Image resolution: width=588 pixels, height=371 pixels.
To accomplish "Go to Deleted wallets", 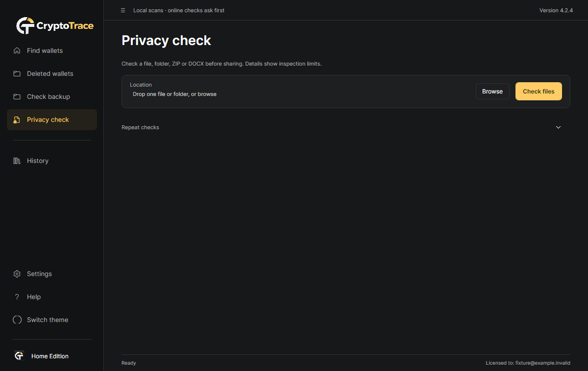I will click(52, 73).
